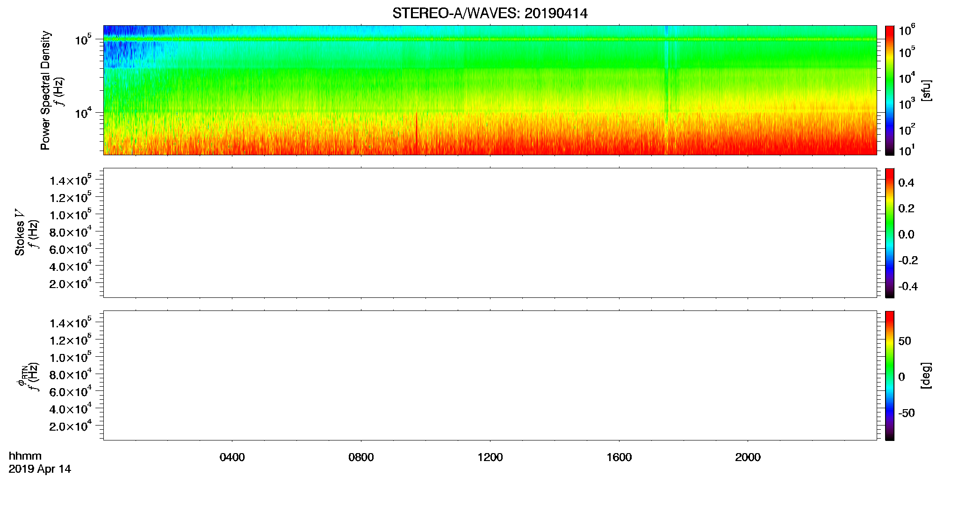Image resolution: width=980 pixels, height=505 pixels.
Task: Click the 1200 time axis label
Action: coord(490,457)
